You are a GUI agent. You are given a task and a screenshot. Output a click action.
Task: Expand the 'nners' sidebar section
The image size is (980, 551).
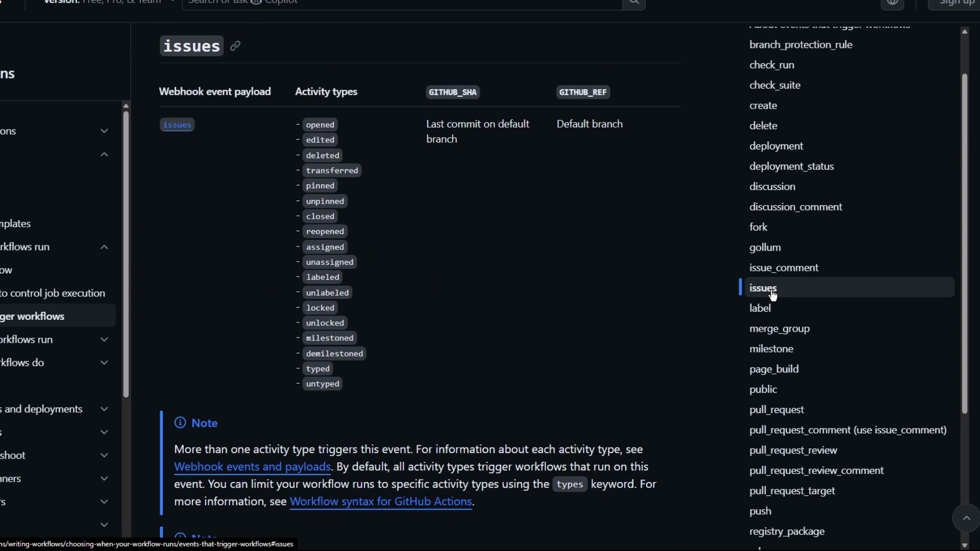coord(104,479)
